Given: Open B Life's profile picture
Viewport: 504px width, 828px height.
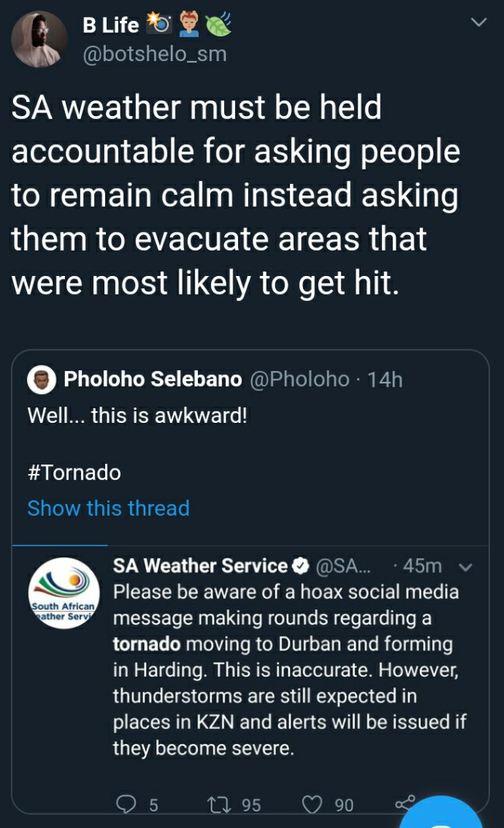Looking at the screenshot, I should pos(39,39).
